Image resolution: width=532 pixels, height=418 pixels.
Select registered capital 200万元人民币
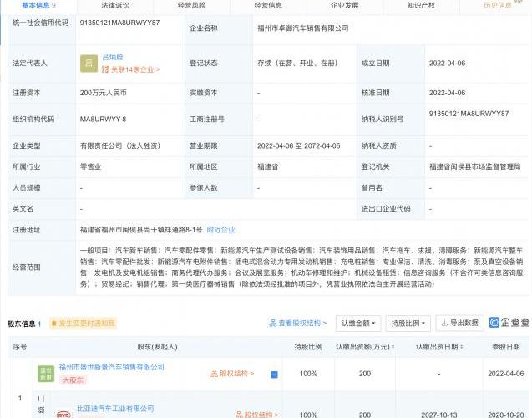[104, 93]
